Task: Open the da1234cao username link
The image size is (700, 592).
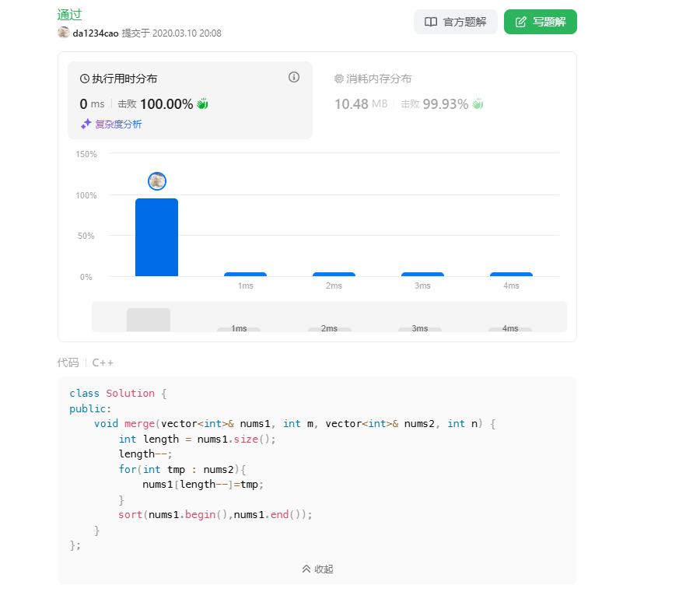Action: [x=96, y=33]
